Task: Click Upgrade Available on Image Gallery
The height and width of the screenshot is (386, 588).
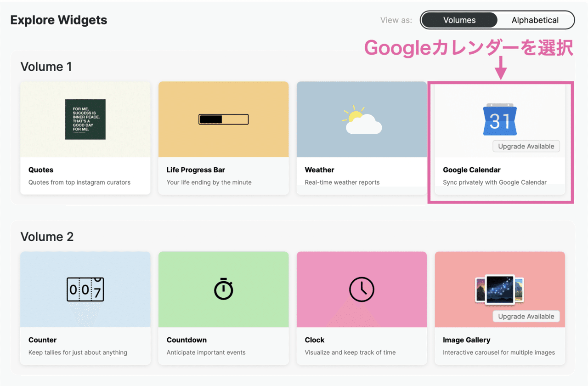Action: click(526, 316)
